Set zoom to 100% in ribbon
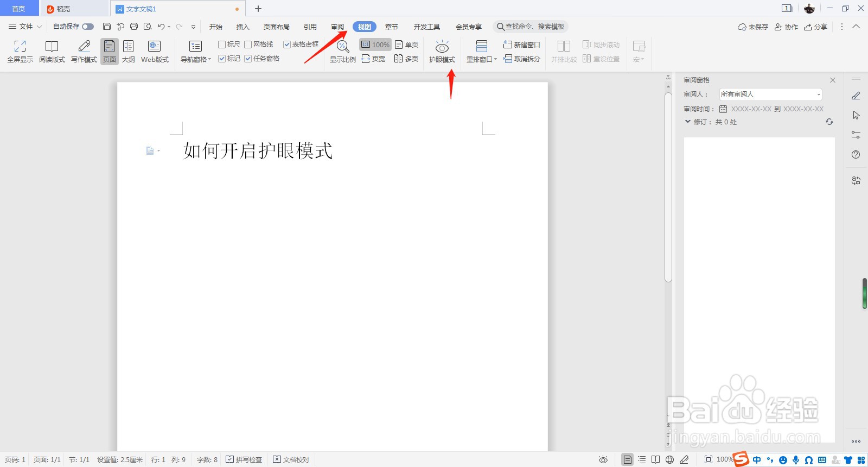 (375, 45)
